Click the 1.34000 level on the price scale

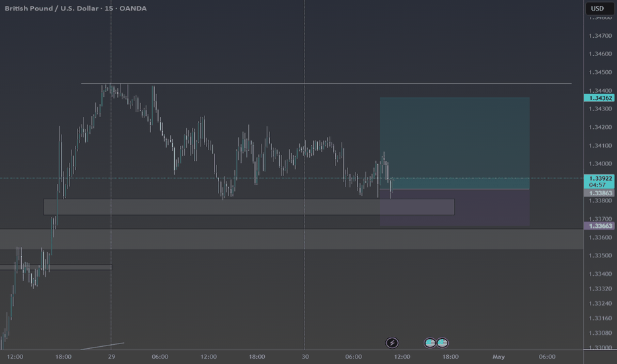(600, 163)
